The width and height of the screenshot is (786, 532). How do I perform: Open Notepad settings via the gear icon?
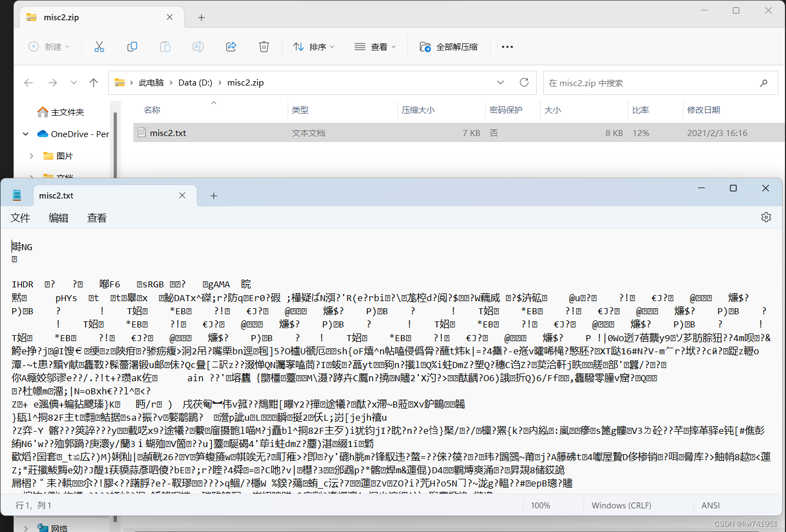click(766, 217)
